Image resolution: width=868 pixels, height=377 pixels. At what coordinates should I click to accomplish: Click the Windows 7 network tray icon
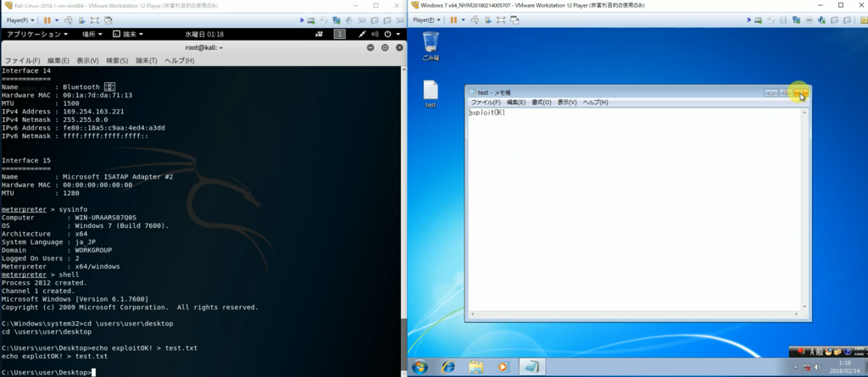pyautogui.click(x=807, y=367)
